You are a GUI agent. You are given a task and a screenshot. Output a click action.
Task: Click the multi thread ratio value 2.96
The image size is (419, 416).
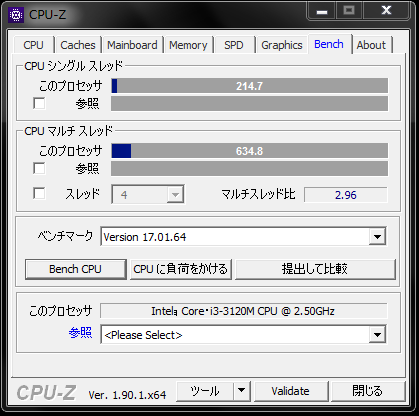coord(346,195)
